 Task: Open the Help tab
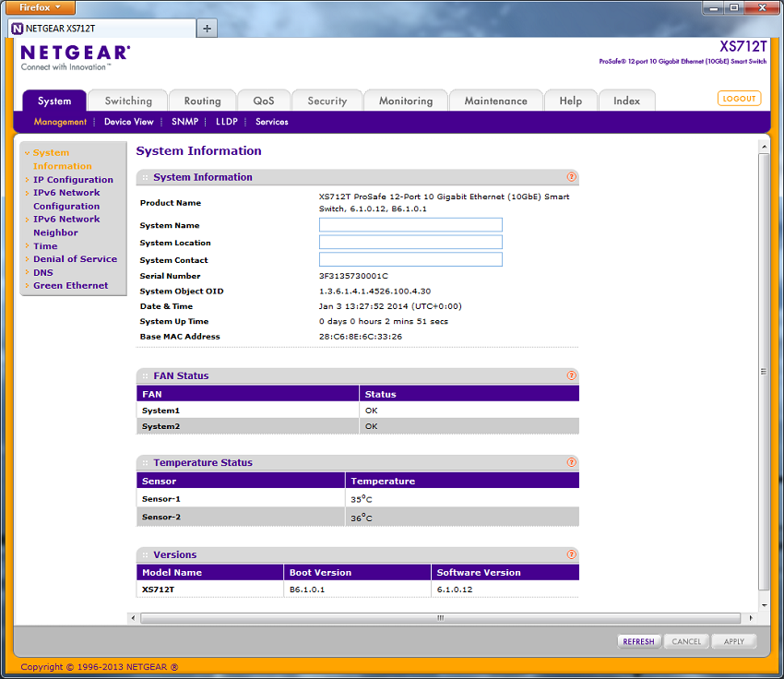tap(571, 101)
